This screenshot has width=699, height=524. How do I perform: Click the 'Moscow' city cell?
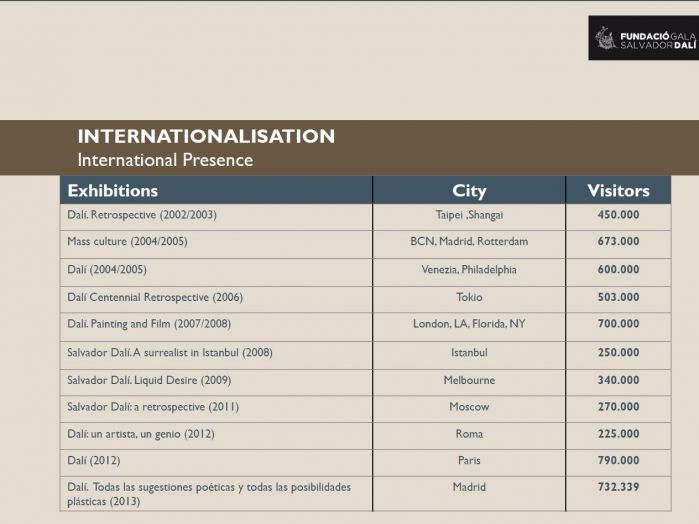[x=469, y=409]
